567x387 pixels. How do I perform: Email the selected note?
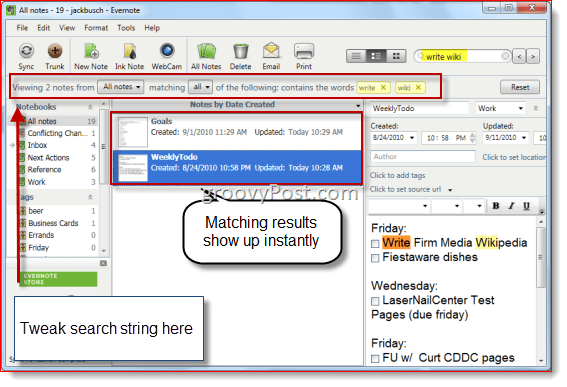[x=271, y=56]
